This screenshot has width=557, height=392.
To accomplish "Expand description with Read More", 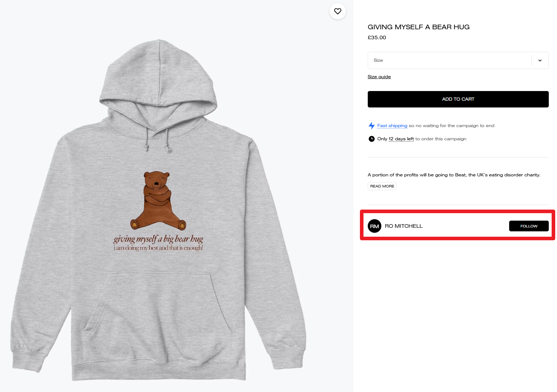I will [x=382, y=186].
